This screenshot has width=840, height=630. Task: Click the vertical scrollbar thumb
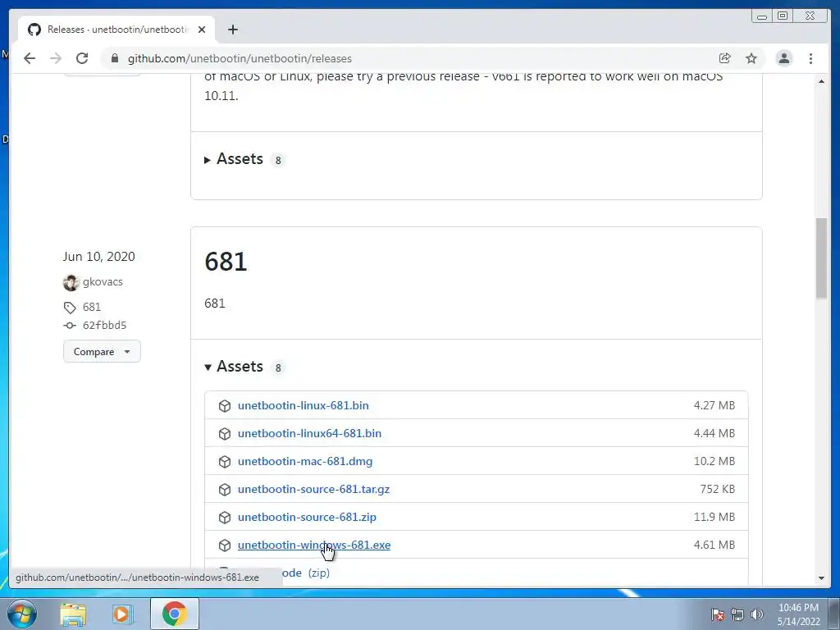pyautogui.click(x=821, y=258)
